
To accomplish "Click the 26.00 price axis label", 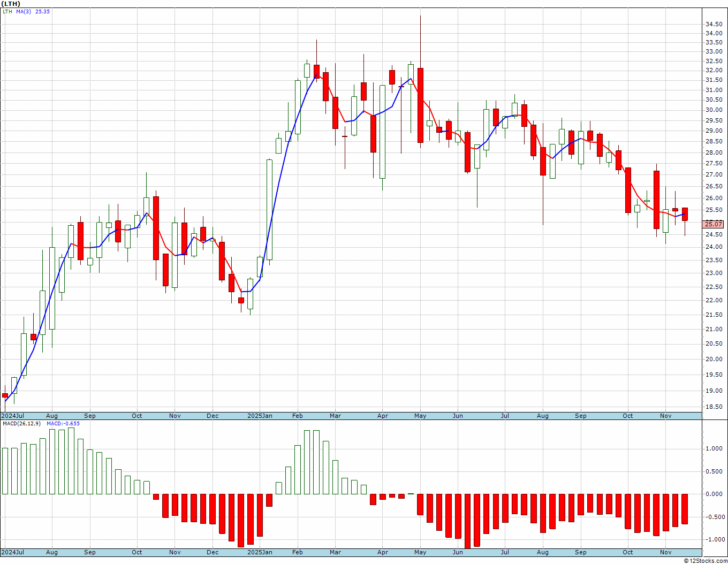I will coord(714,198).
